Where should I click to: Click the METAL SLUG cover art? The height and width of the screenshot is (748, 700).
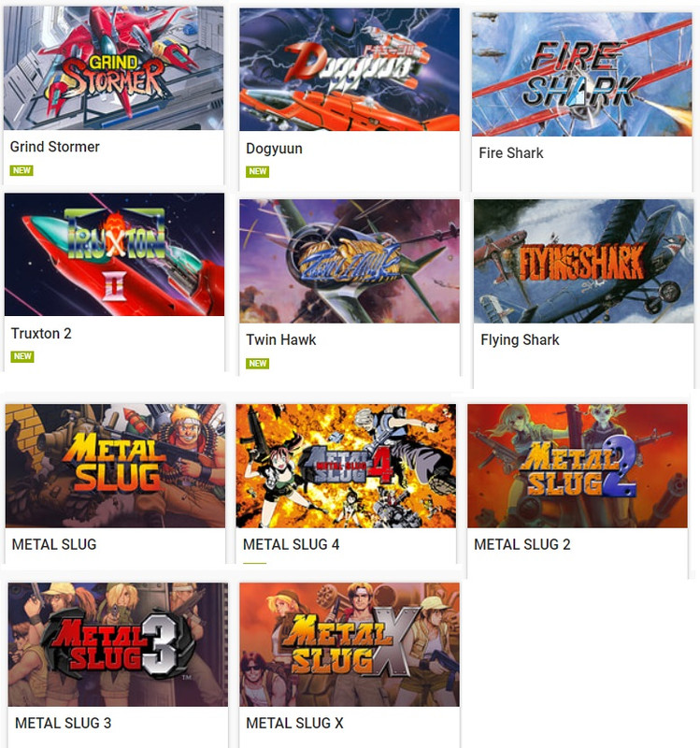(x=115, y=466)
